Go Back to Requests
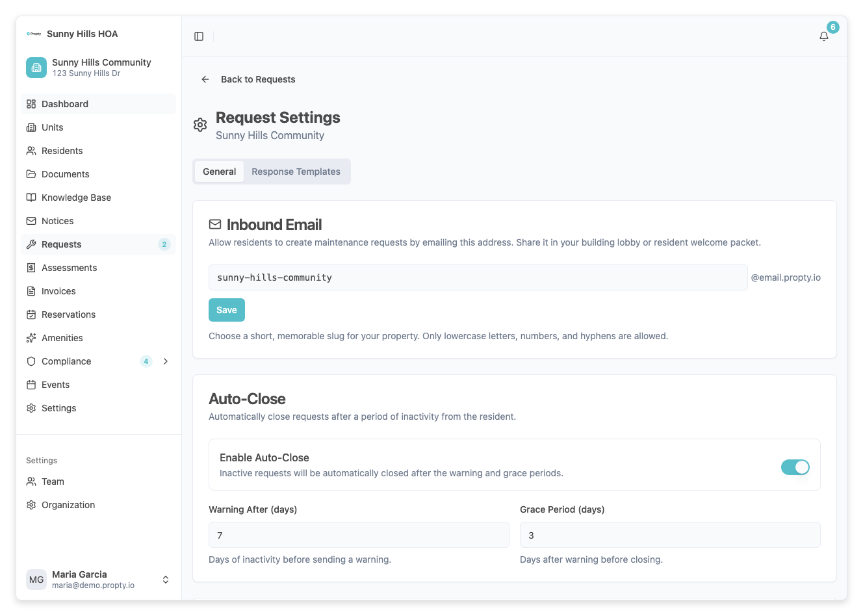 click(257, 79)
